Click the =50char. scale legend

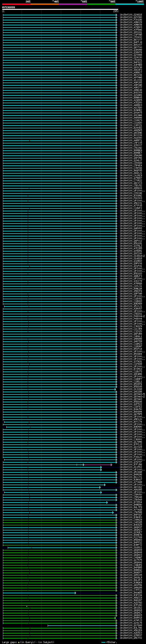pyautogui.click(x=109, y=642)
